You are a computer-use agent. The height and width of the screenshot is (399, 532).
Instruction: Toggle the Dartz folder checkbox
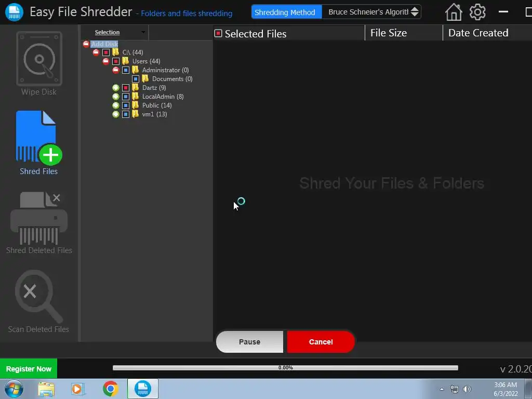click(126, 87)
